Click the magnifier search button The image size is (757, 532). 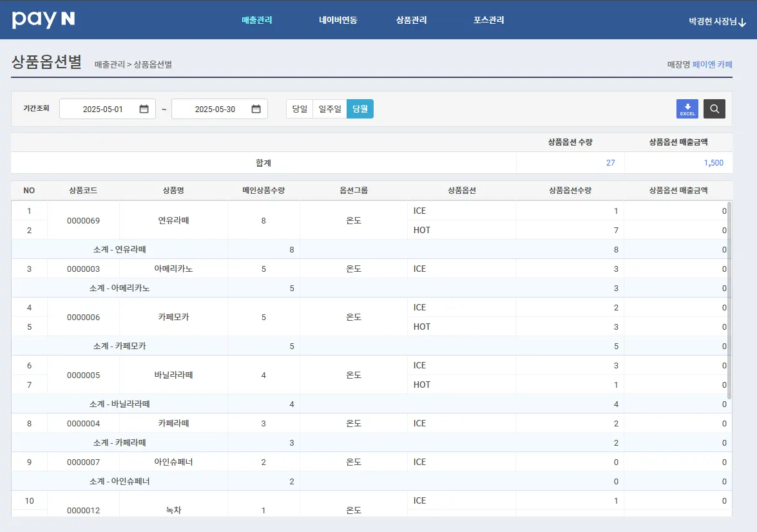coord(714,109)
